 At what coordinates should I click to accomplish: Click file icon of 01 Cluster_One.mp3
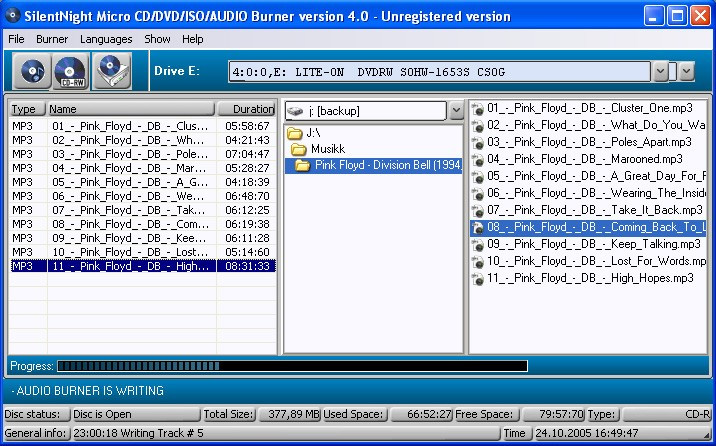(x=478, y=109)
